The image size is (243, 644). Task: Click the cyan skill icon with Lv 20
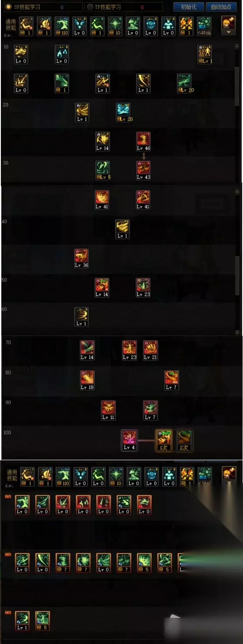point(123,112)
